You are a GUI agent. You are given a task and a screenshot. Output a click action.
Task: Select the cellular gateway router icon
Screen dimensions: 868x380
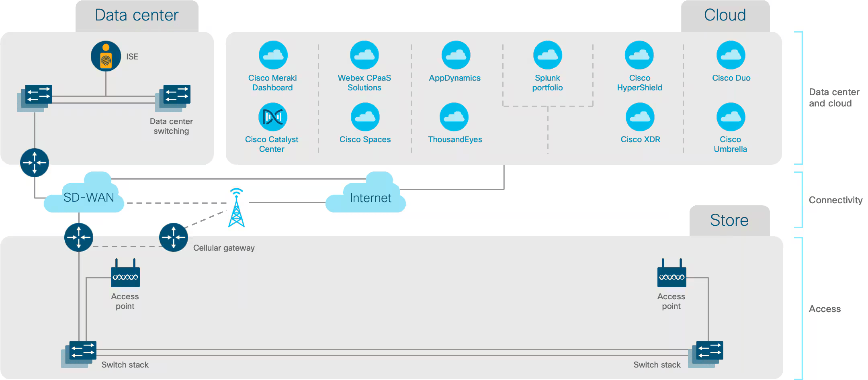tap(174, 237)
